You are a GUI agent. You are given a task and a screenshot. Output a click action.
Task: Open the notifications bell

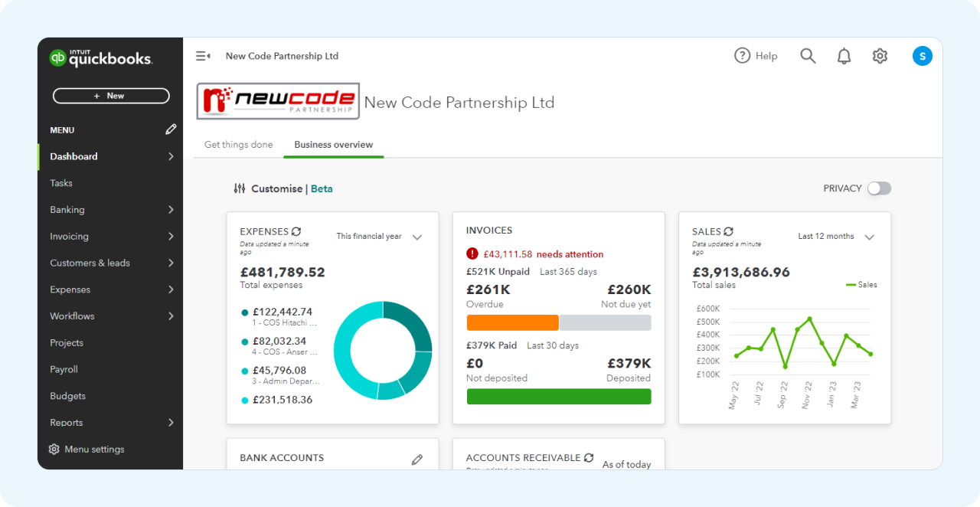coord(844,56)
